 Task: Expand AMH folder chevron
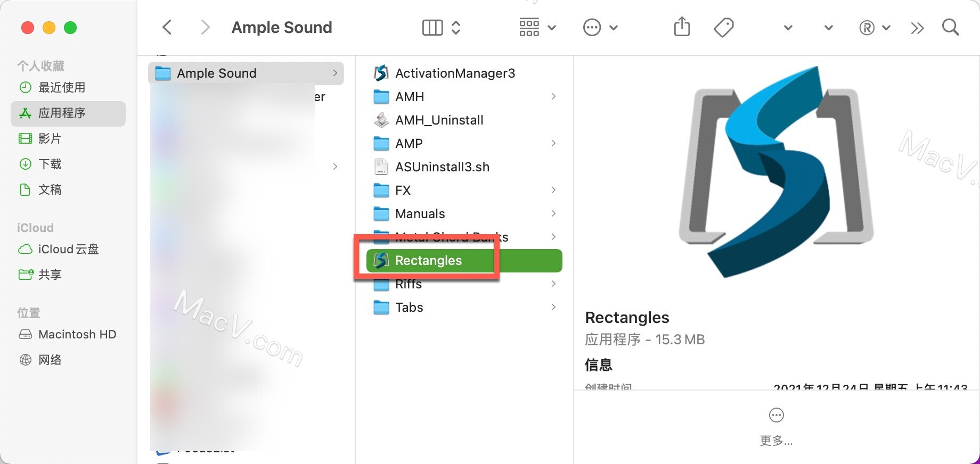(x=553, y=96)
